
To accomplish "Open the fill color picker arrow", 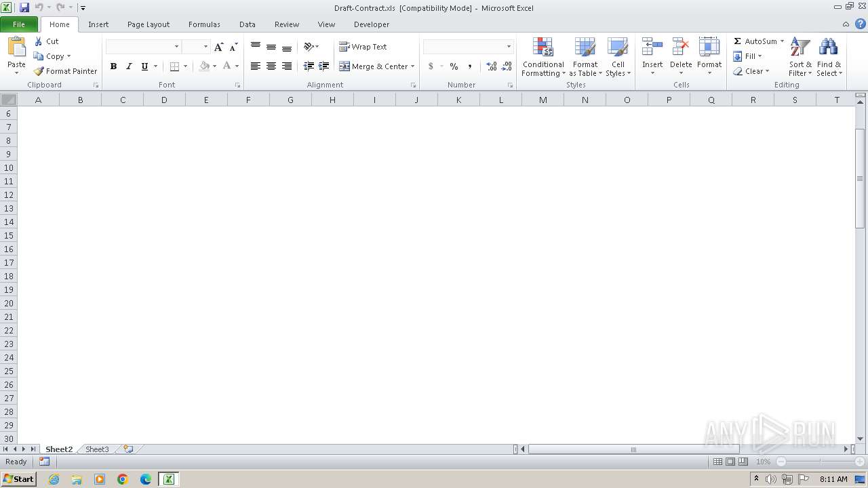I will click(x=214, y=66).
